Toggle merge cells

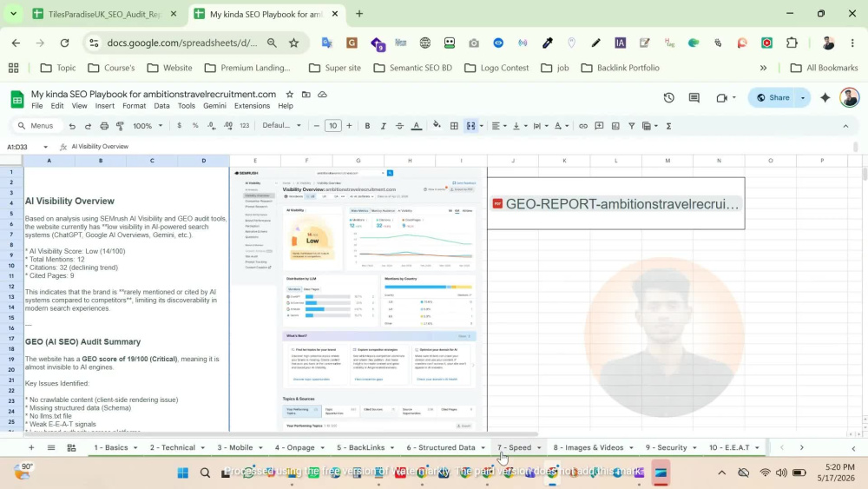(470, 126)
